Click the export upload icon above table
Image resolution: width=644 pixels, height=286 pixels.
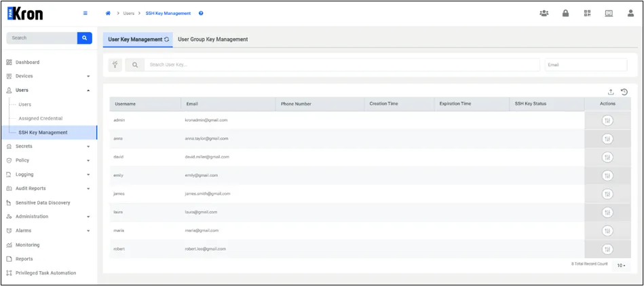pos(611,92)
